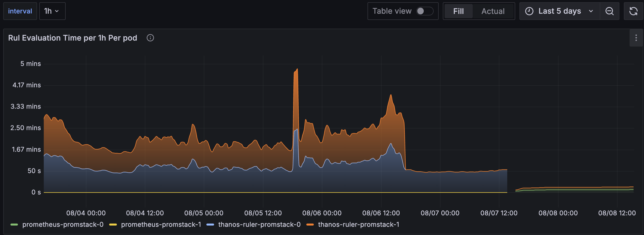This screenshot has width=644, height=235.
Task: Click the 08/08 12:00 x-axis label
Action: tap(617, 213)
